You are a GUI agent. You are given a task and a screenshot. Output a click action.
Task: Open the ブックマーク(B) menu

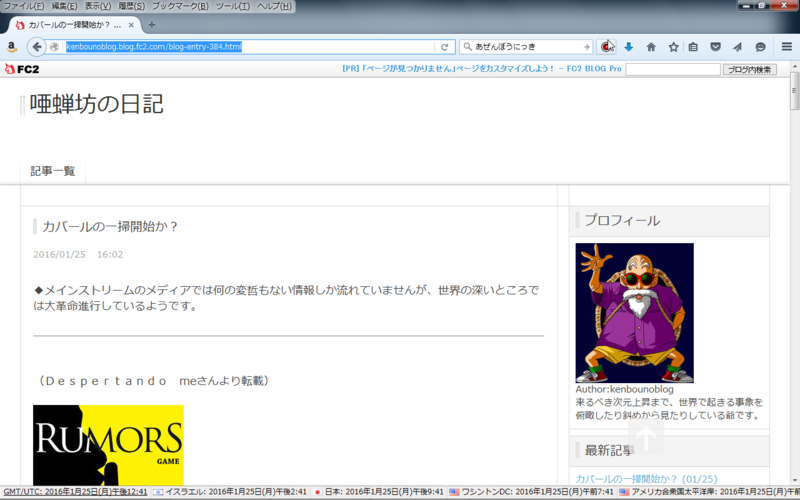pos(180,6)
